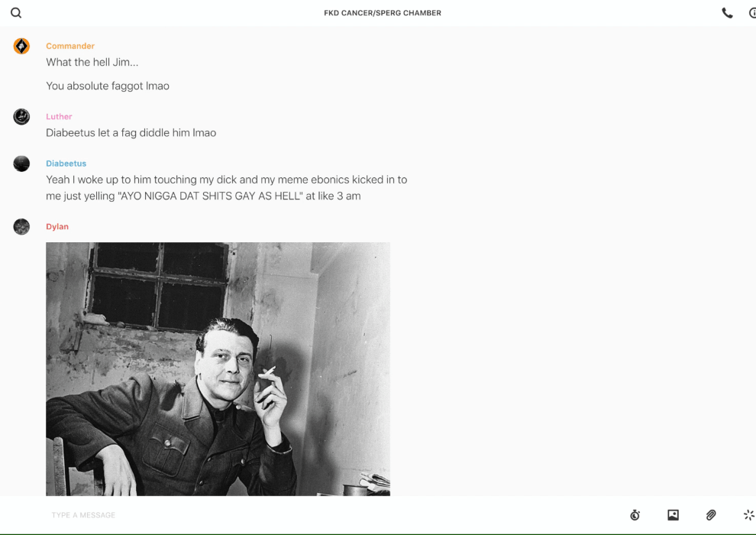Select the Dylan username
756x535 pixels.
click(x=57, y=226)
